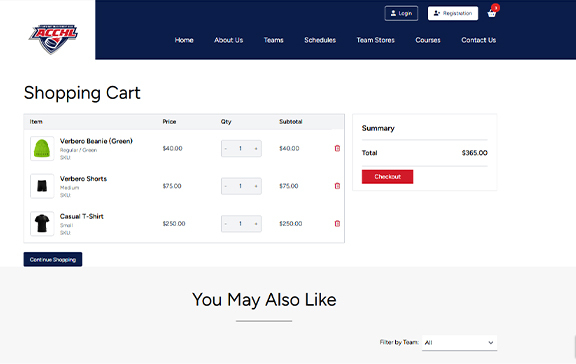This screenshot has height=364, width=576.
Task: Decrease quantity of Casual T-Shirt
Action: 226,224
